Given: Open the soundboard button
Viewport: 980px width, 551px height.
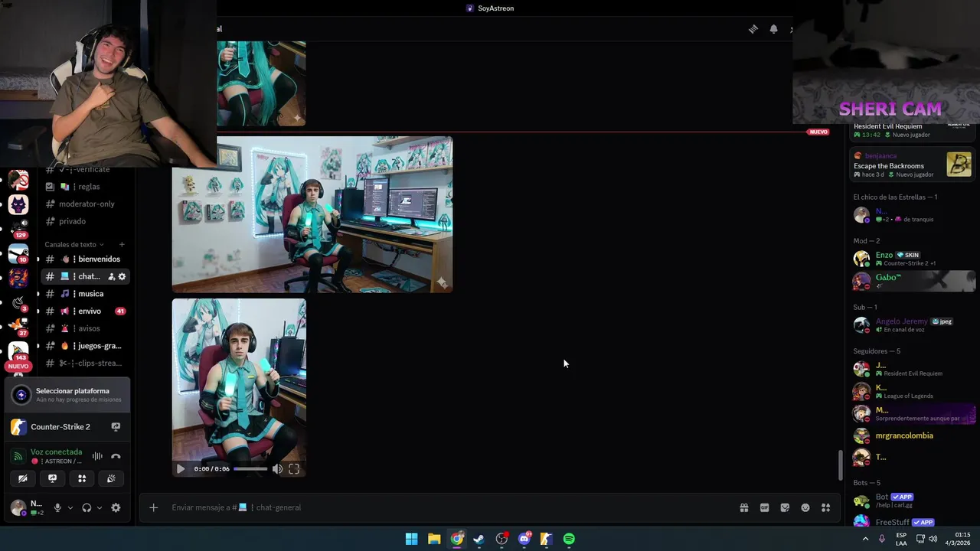Looking at the screenshot, I should pyautogui.click(x=111, y=478).
